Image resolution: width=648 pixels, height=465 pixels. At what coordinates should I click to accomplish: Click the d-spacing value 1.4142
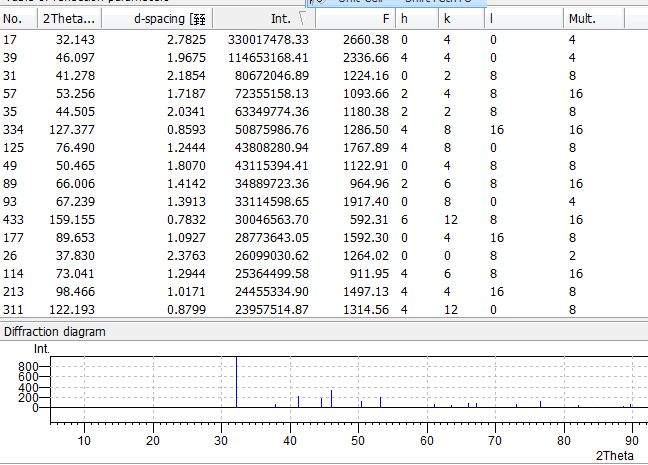click(x=186, y=184)
